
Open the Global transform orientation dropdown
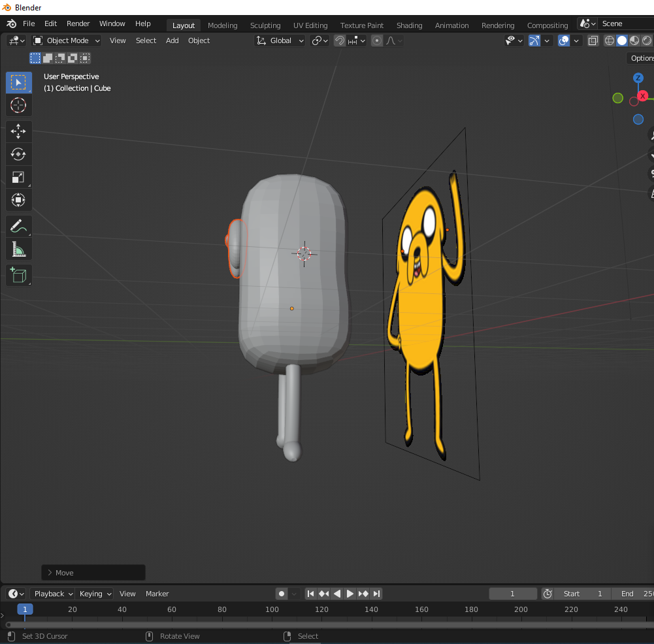(x=280, y=40)
